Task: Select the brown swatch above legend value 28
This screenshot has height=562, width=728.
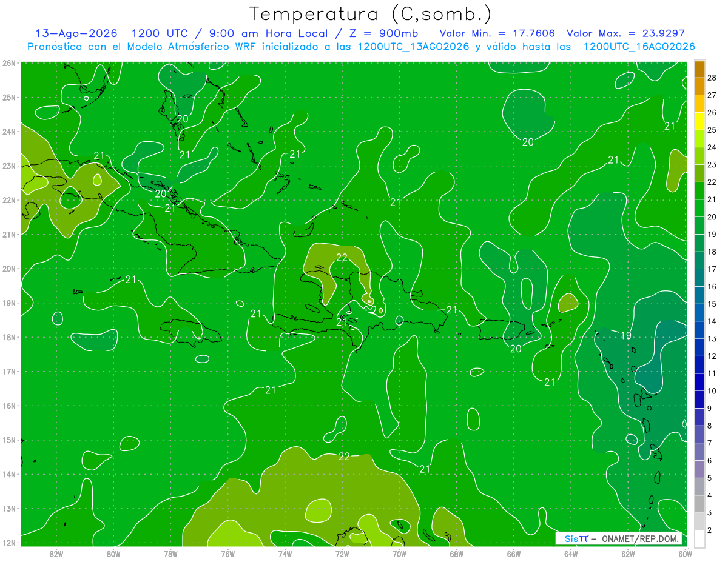Action: 699,69
